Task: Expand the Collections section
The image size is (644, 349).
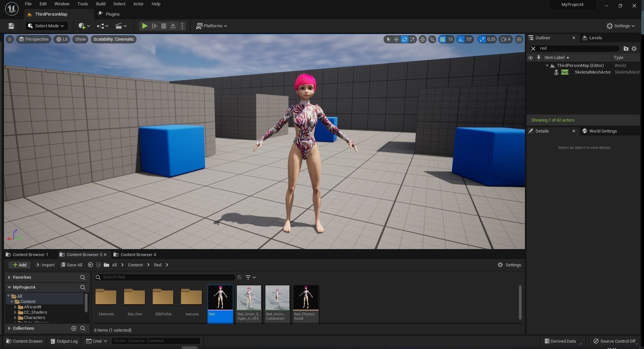Action: (9, 328)
